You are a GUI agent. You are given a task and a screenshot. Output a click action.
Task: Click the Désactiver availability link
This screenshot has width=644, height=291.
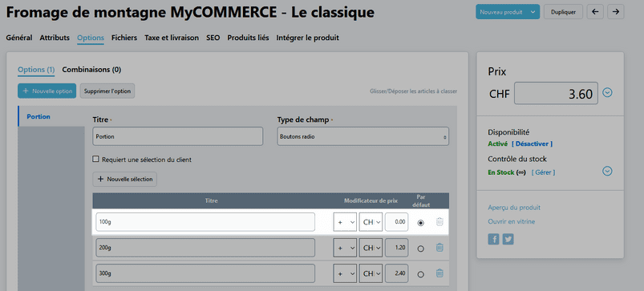pyautogui.click(x=532, y=143)
